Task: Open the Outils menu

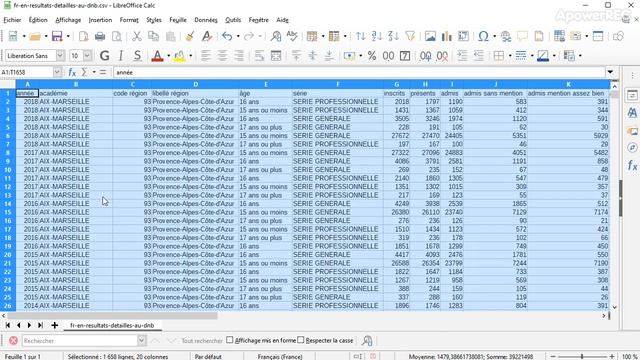Action: click(233, 20)
